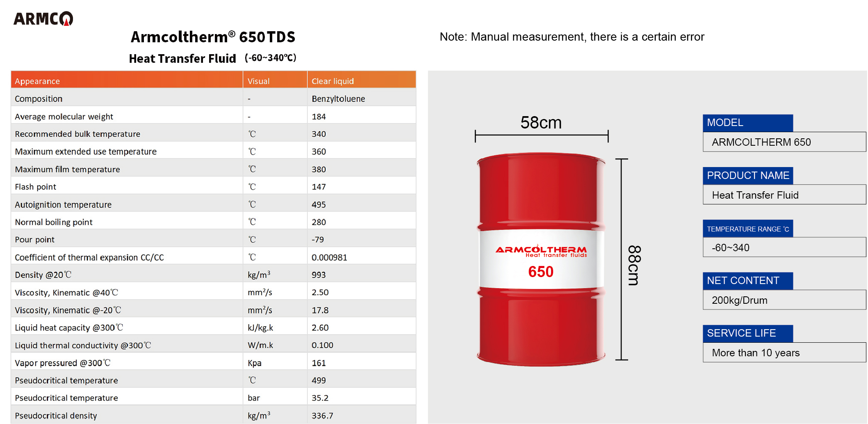Click the value '380'
Viewport: 868px width, 424px height.
(319, 170)
